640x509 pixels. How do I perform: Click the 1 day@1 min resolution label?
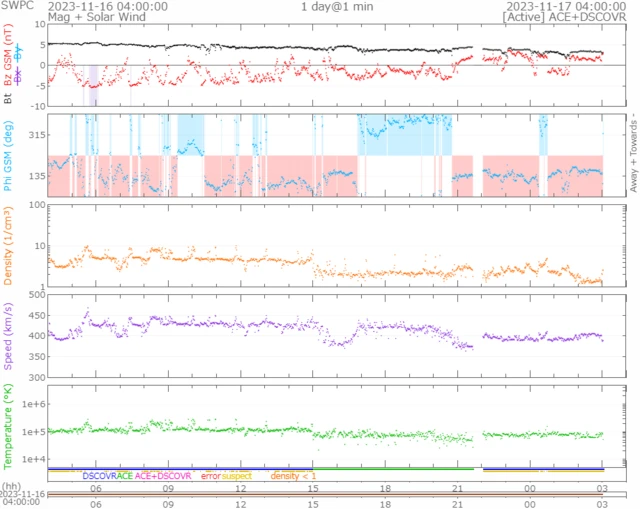(338, 6)
